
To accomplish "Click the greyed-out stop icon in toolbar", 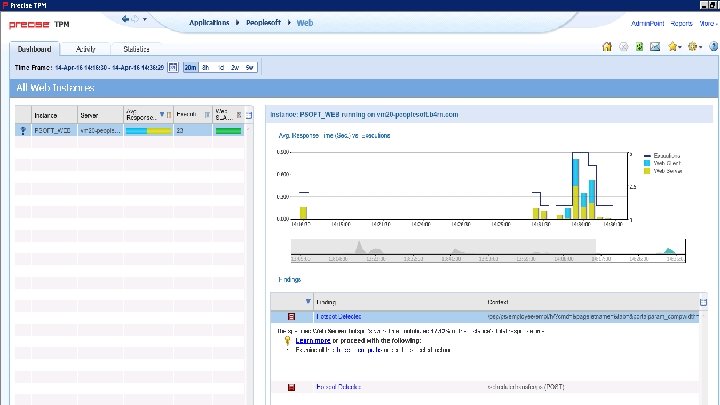I will (x=624, y=46).
